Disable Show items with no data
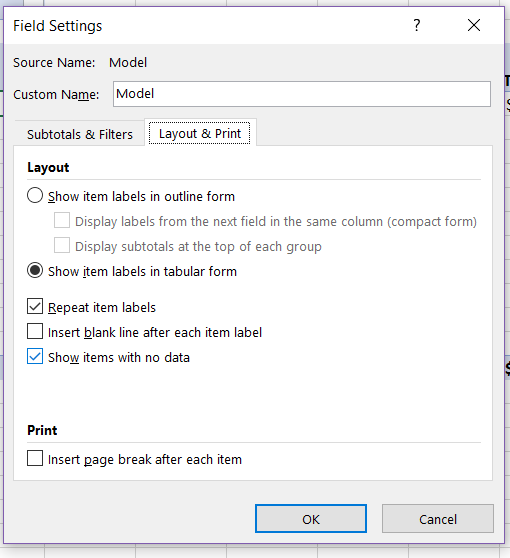510x558 pixels. pyautogui.click(x=35, y=356)
